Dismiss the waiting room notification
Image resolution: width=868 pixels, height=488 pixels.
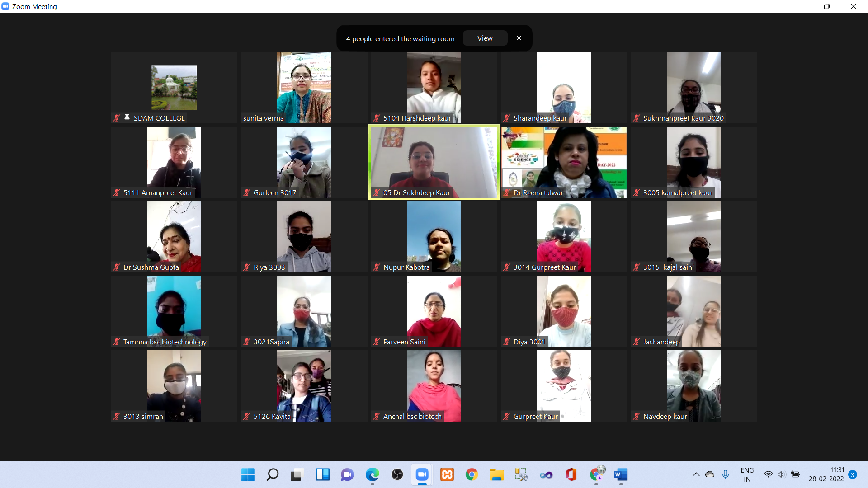click(x=519, y=38)
